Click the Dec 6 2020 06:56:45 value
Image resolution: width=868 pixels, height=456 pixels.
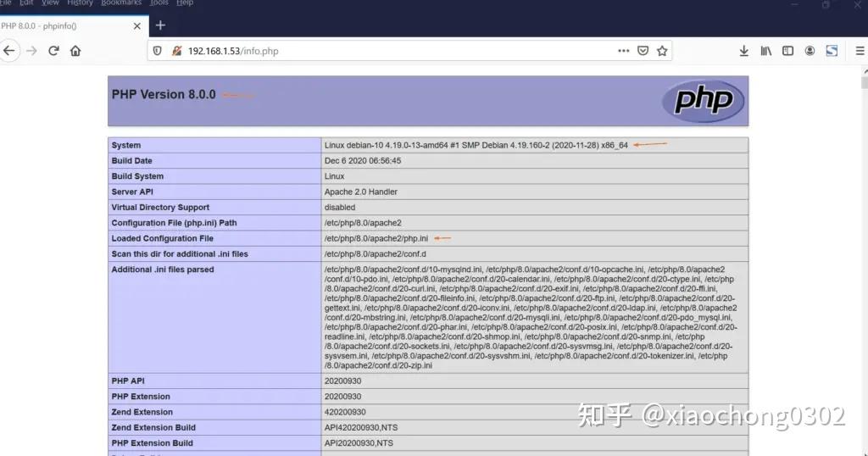click(x=363, y=160)
